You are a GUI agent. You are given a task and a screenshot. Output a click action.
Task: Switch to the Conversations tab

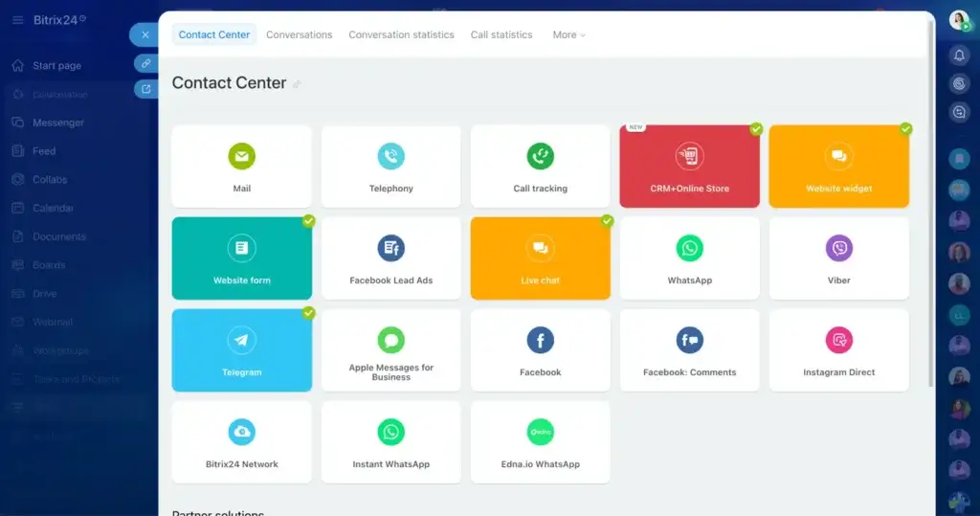coord(299,34)
